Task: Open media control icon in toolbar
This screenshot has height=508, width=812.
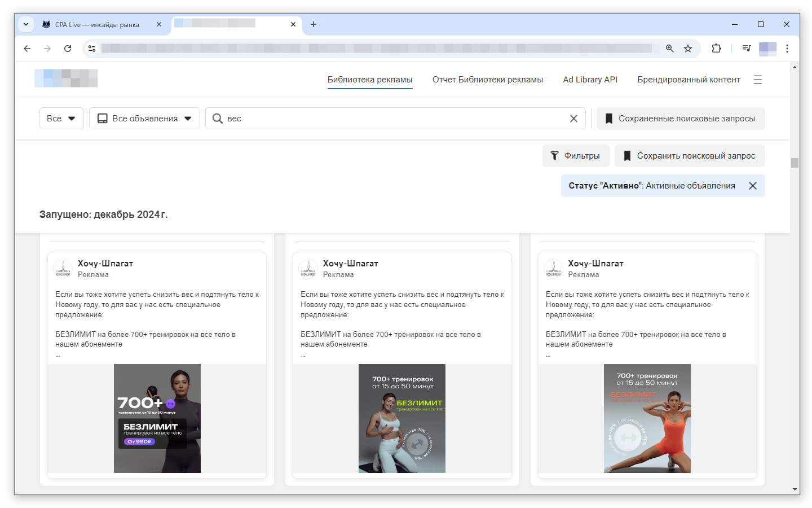Action: tap(747, 49)
